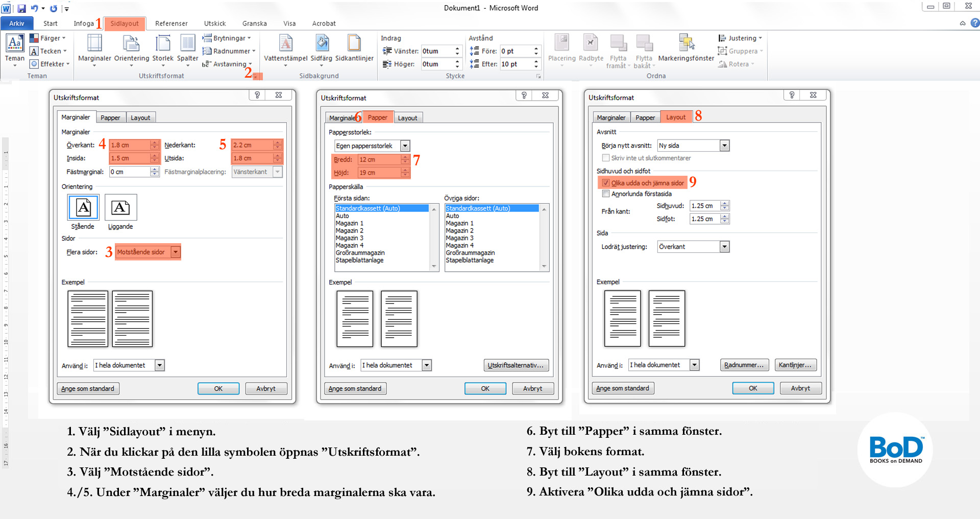This screenshot has width=980, height=519.
Task: Select the Stående portrait orientation
Action: (83, 212)
